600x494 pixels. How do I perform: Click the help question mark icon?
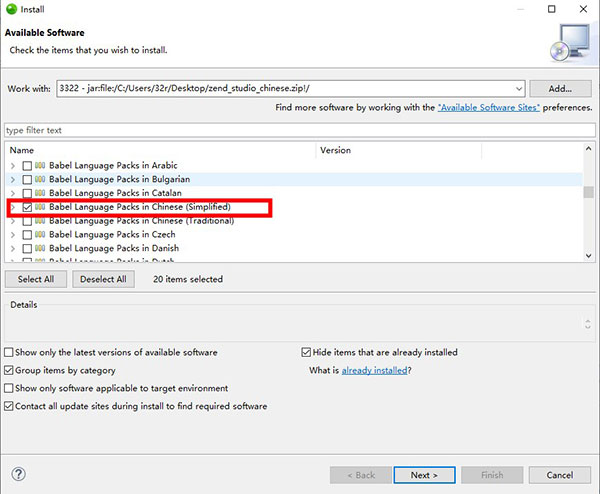19,474
